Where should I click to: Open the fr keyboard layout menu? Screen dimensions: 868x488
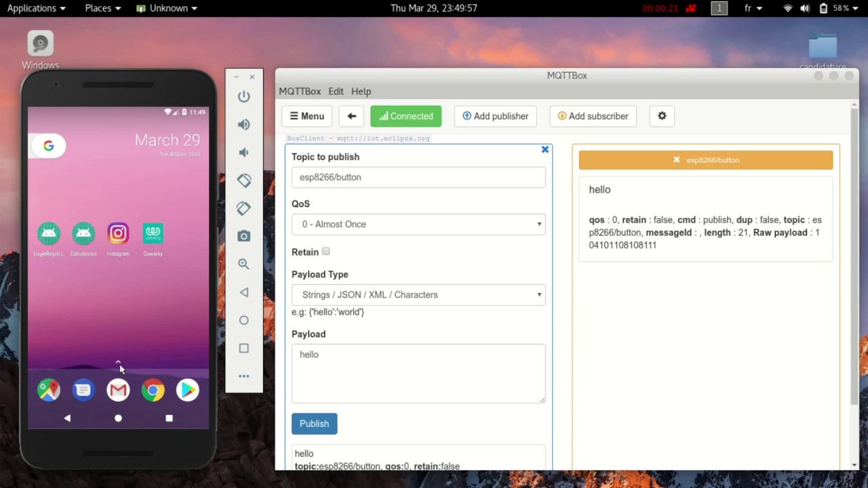coord(753,8)
